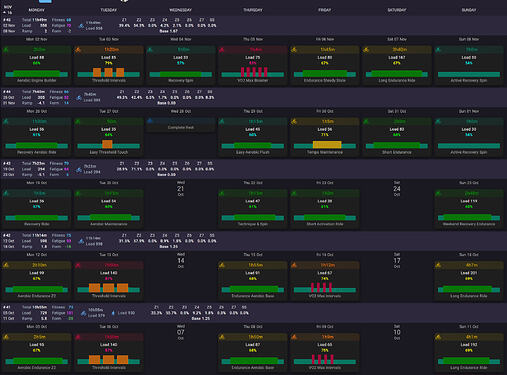Open the Tempo Maintenance workout
The width and height of the screenshot is (507, 375).
tap(325, 137)
